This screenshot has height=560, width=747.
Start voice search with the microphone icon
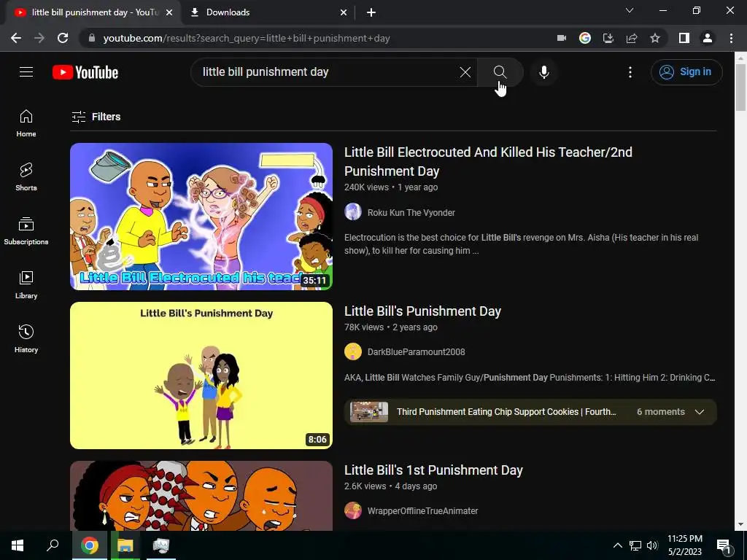coord(543,72)
